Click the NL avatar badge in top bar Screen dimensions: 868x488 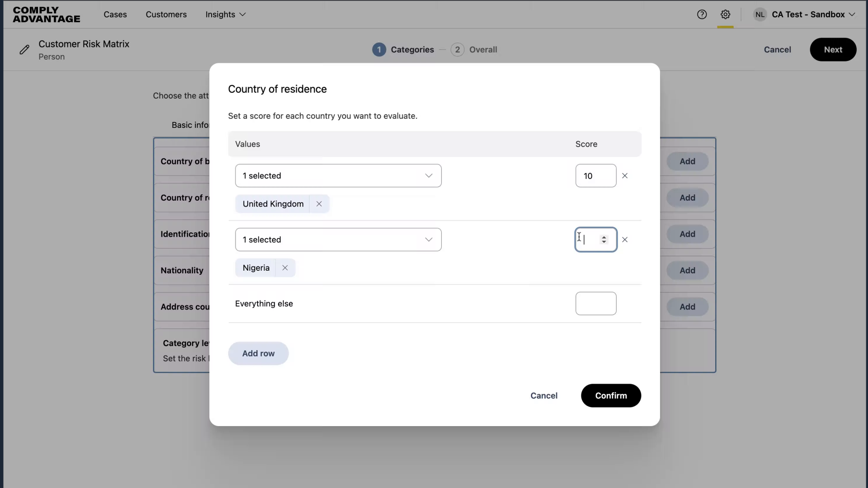tap(760, 14)
